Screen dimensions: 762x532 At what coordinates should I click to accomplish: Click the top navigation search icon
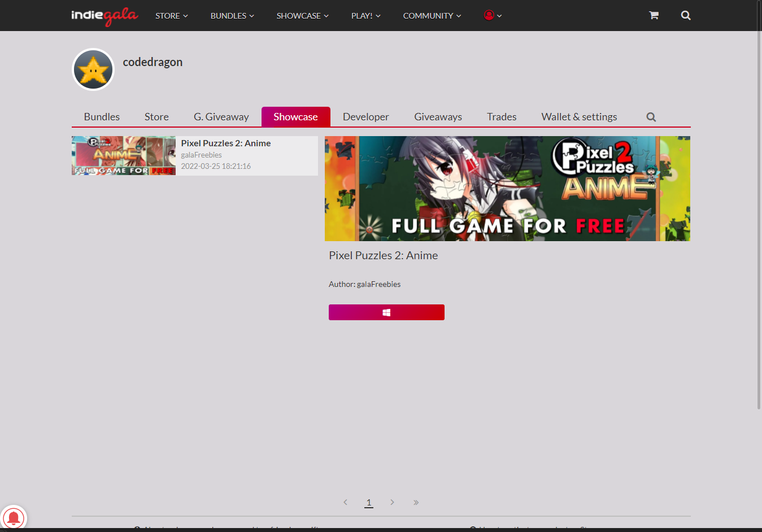coord(686,15)
